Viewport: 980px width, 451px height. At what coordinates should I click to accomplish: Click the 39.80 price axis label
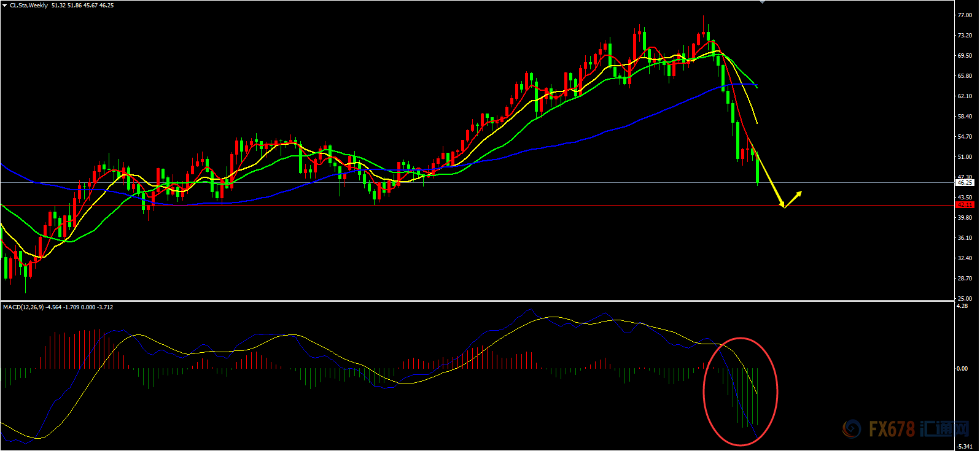[x=965, y=218]
